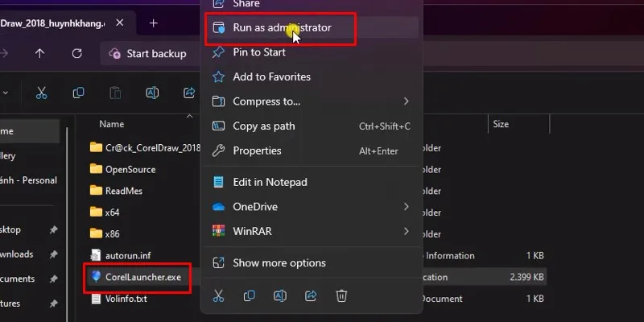Click the Share icon at context menu bottom
644x322 pixels.
click(311, 295)
